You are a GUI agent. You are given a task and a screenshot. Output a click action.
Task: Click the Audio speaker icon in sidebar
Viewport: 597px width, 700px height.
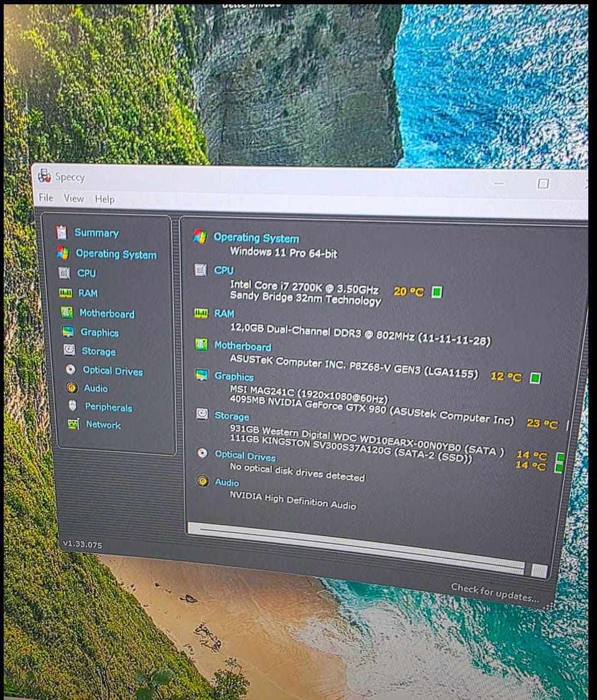[72, 388]
